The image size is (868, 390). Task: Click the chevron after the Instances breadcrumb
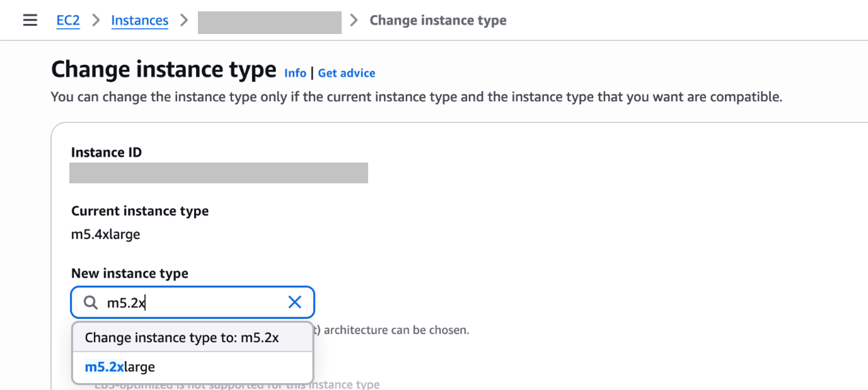[183, 20]
